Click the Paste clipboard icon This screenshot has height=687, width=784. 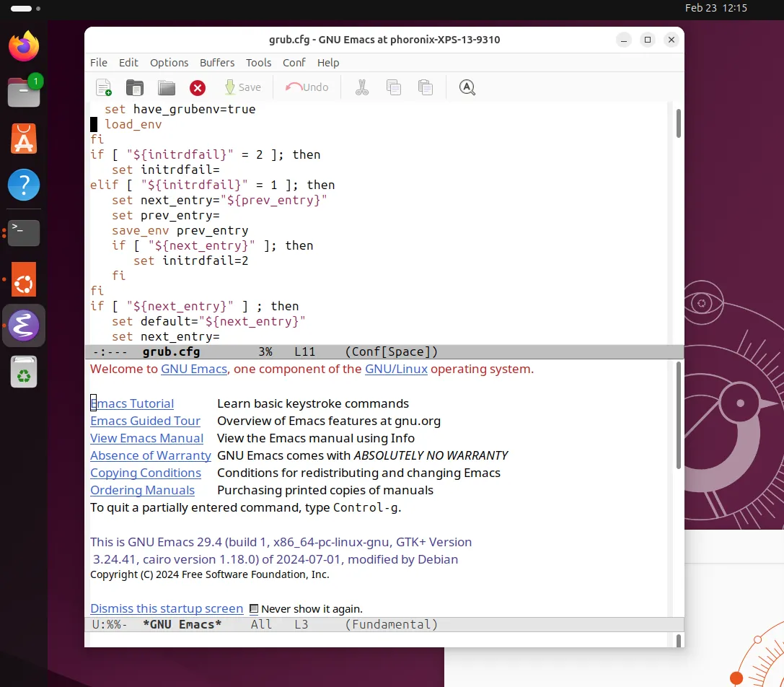coord(426,87)
